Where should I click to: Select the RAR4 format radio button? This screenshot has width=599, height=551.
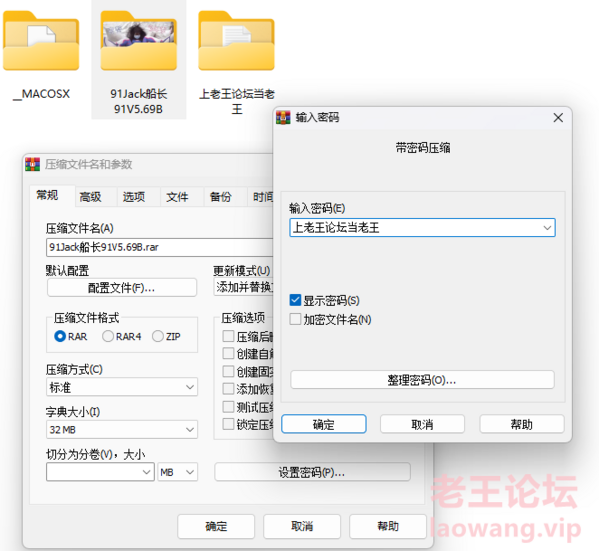[x=108, y=336]
